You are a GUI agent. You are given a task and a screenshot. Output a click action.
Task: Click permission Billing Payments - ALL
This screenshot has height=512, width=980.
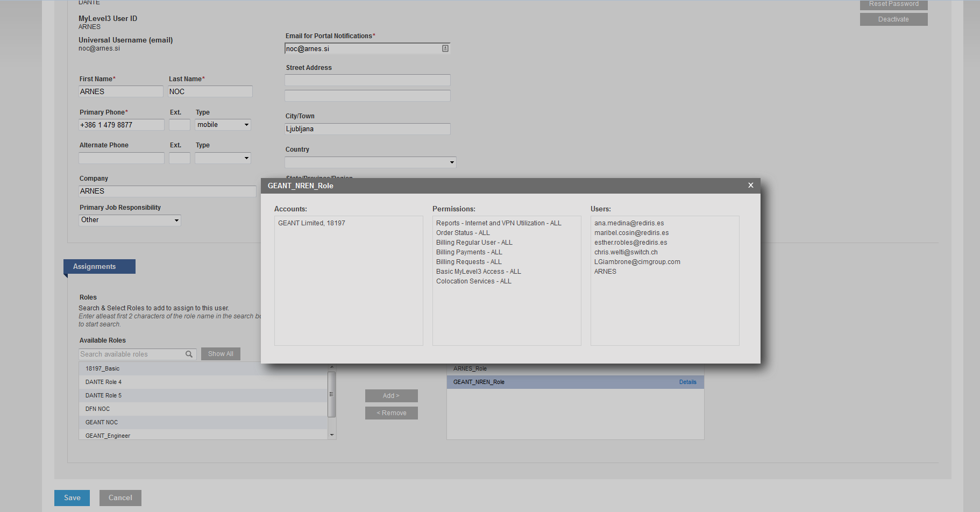point(469,252)
